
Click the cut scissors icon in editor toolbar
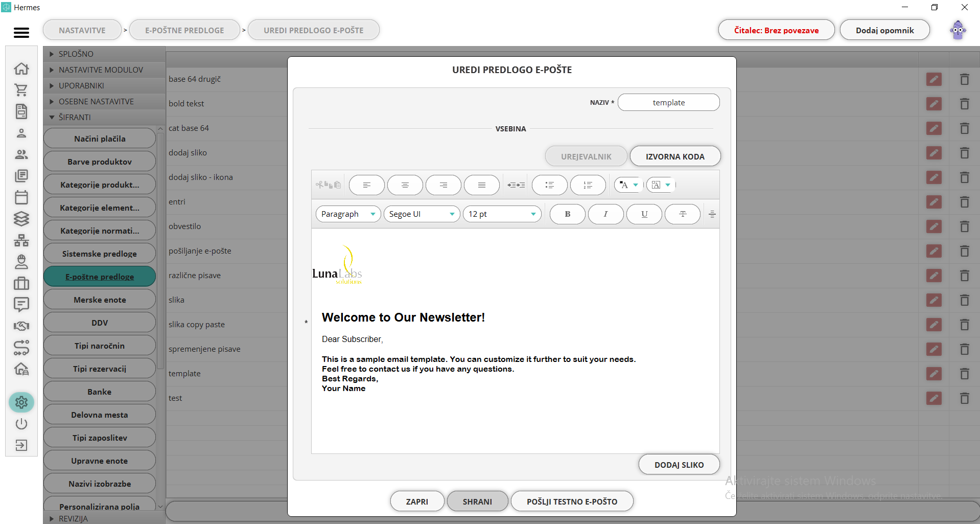click(319, 185)
